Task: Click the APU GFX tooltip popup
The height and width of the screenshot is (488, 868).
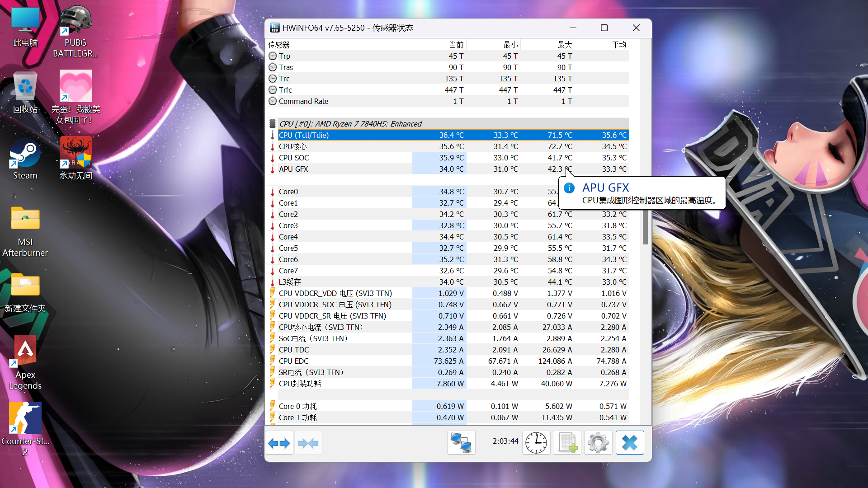Action: pos(642,193)
